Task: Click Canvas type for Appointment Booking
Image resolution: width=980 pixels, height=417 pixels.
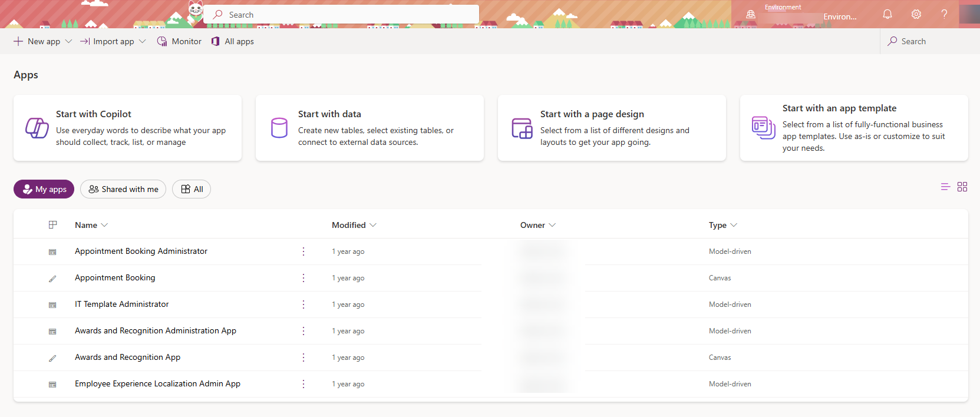Action: pyautogui.click(x=720, y=278)
